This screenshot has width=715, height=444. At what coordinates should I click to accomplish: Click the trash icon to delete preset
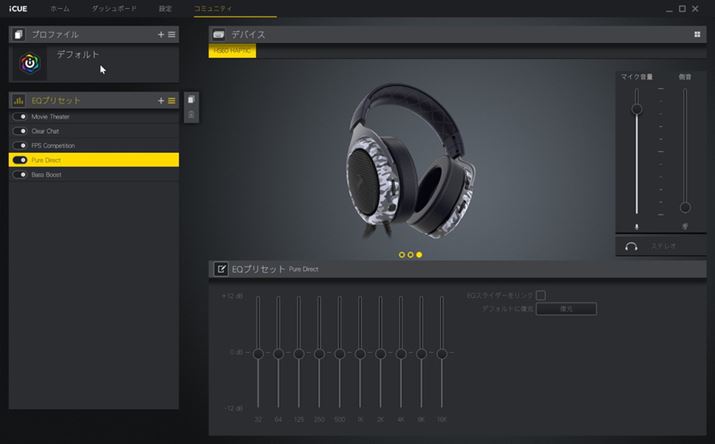(191, 116)
